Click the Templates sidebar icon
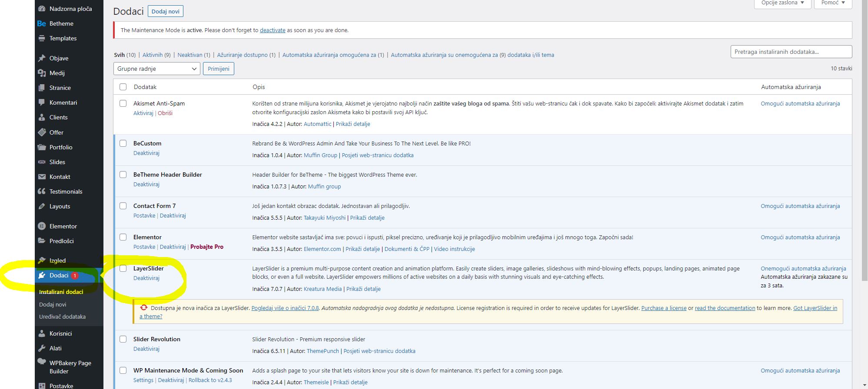 point(42,38)
